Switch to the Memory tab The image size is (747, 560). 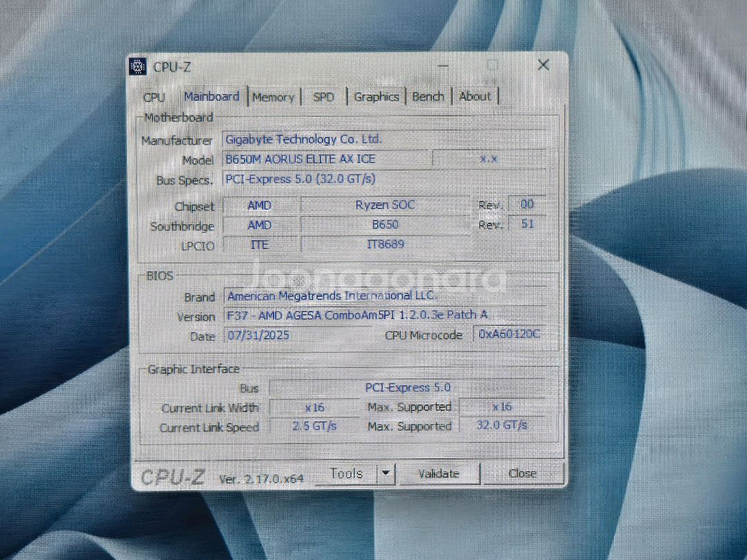[273, 96]
